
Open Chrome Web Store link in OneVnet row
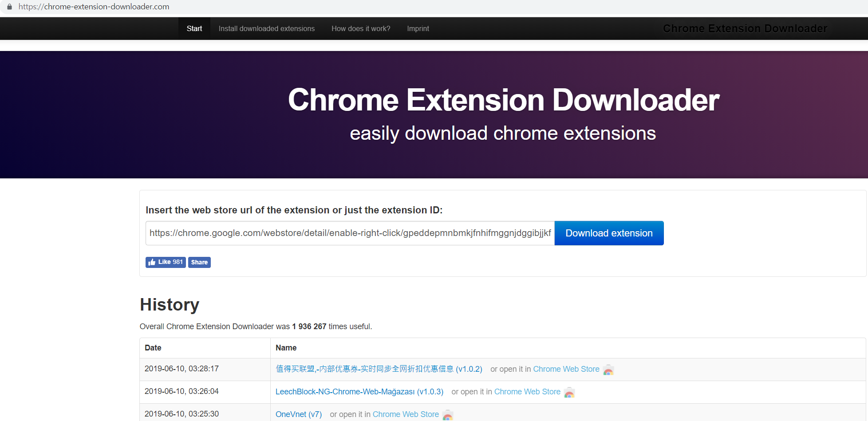pyautogui.click(x=406, y=414)
